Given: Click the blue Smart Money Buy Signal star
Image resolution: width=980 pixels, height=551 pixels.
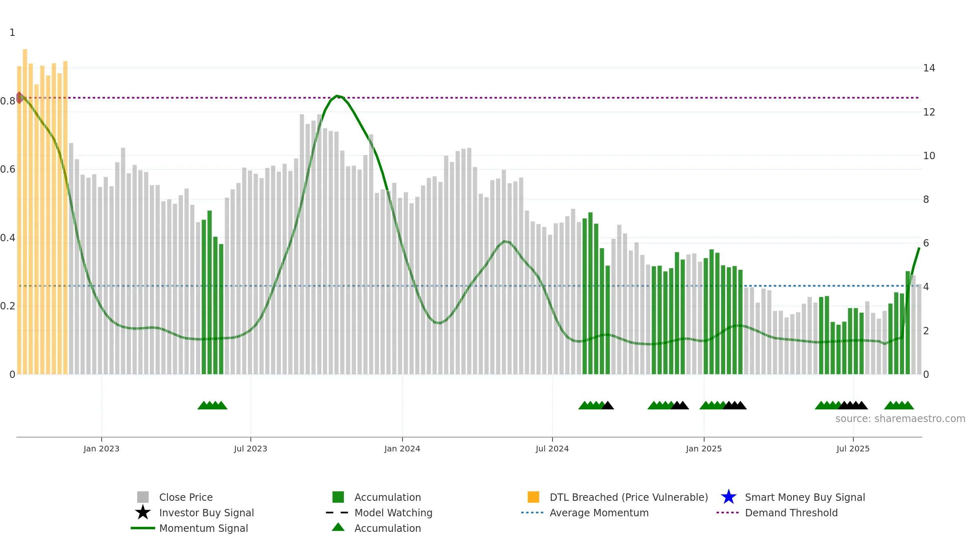Looking at the screenshot, I should [728, 497].
